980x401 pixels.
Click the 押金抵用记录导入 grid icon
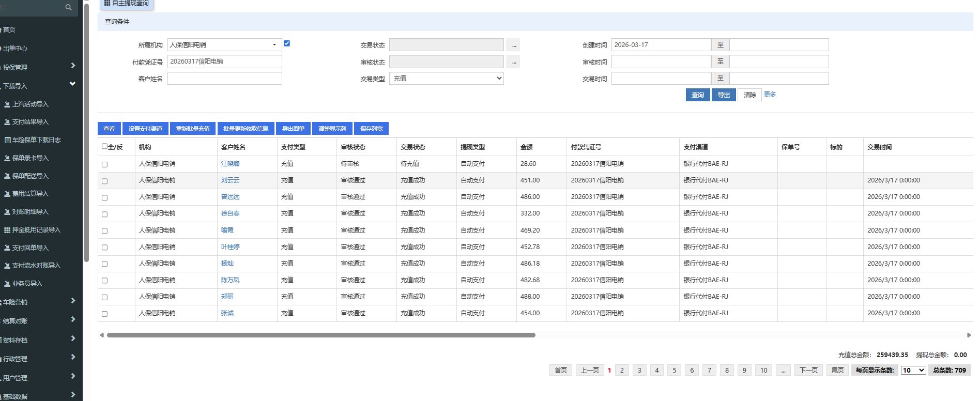coord(7,230)
